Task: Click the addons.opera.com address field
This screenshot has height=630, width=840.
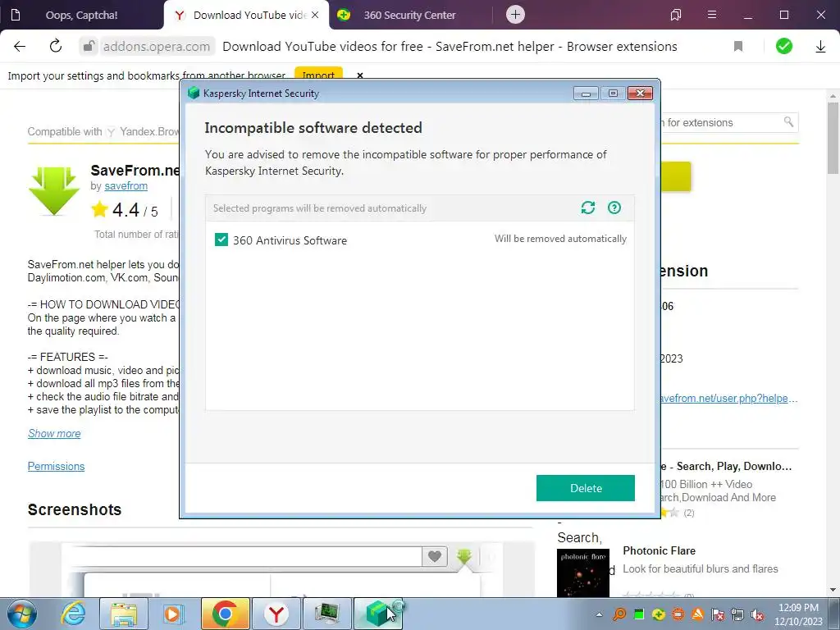Action: [x=157, y=47]
